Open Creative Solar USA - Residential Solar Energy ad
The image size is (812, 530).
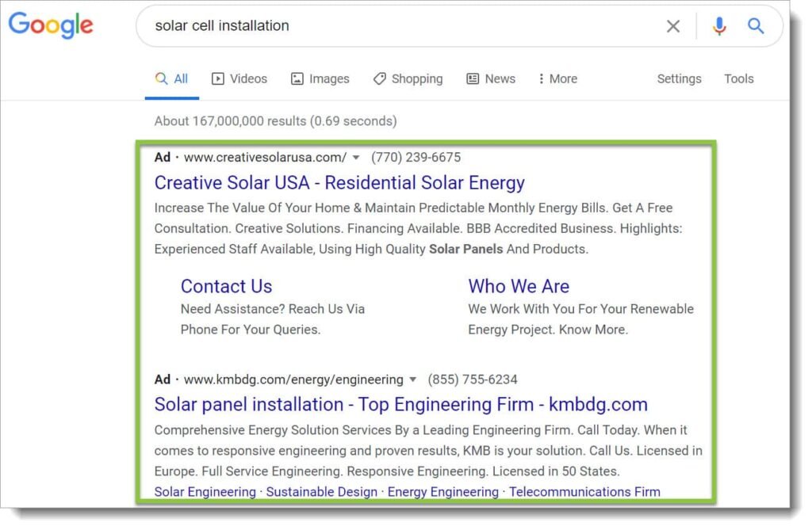[x=339, y=183]
